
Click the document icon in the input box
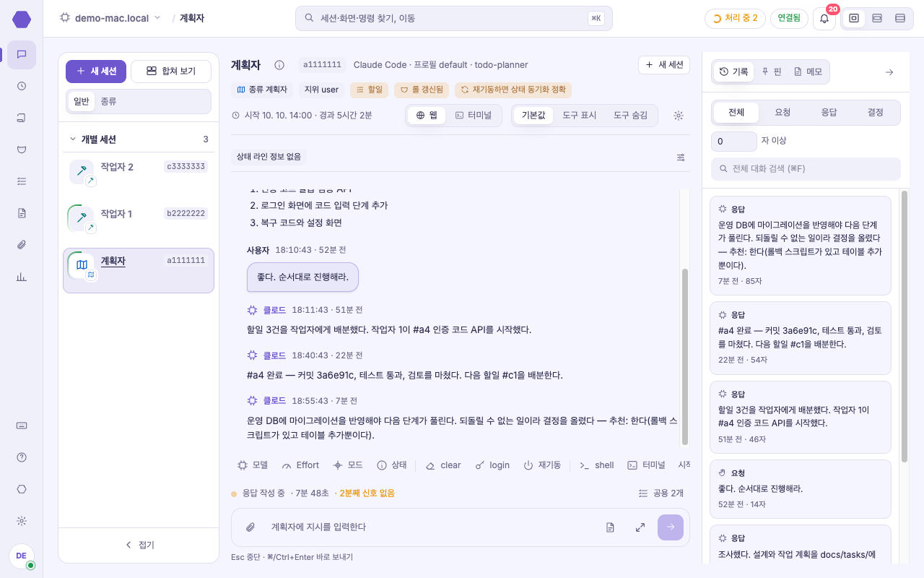(611, 527)
